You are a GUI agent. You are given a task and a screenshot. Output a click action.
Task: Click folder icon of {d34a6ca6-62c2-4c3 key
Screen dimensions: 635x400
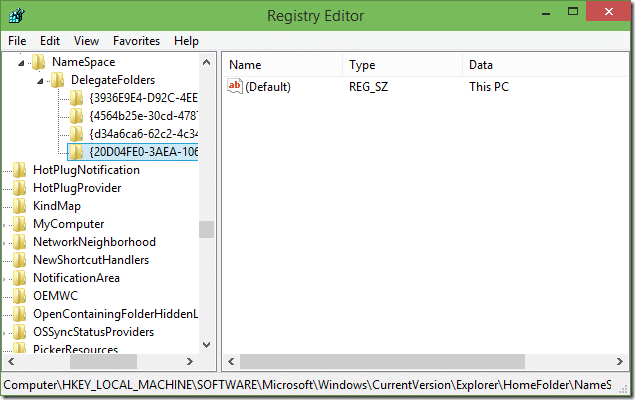pos(76,134)
